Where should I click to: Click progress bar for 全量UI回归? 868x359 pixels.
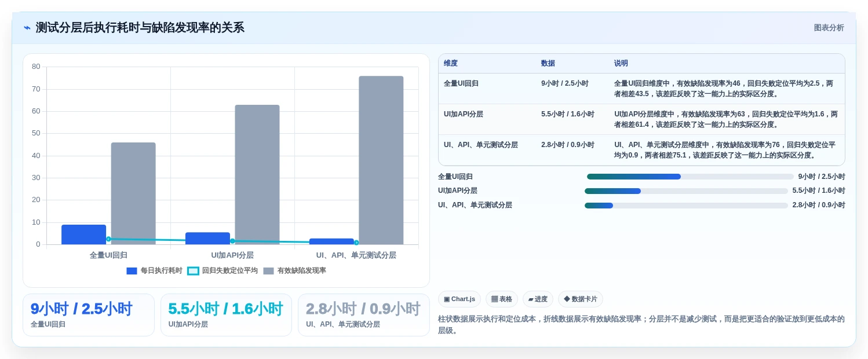[690, 177]
